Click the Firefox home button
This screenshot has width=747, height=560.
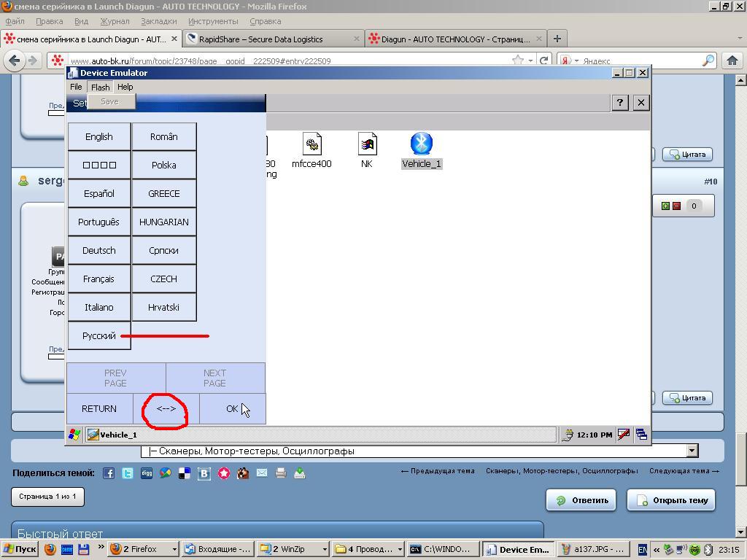[x=732, y=61]
